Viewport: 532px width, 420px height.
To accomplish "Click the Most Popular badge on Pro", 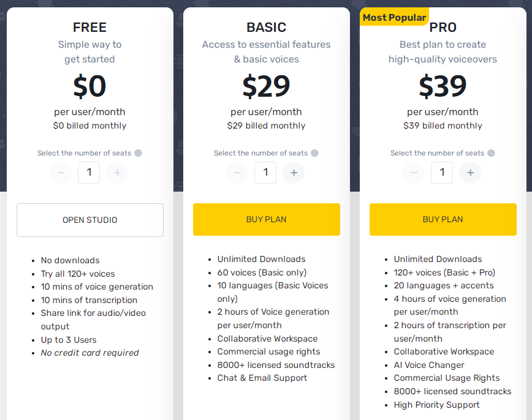I will 394,17.
